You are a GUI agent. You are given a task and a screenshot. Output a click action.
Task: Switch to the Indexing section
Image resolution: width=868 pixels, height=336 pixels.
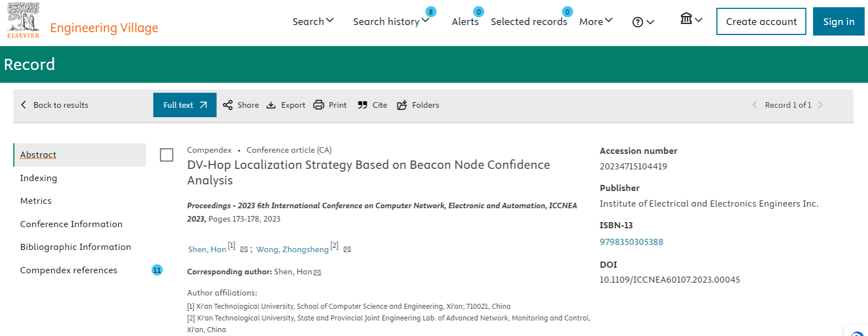click(38, 178)
